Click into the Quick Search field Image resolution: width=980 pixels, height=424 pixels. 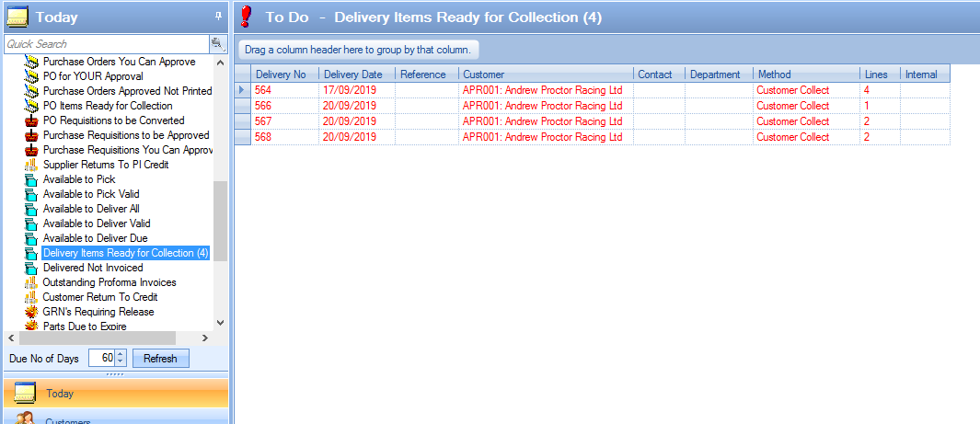pos(105,43)
